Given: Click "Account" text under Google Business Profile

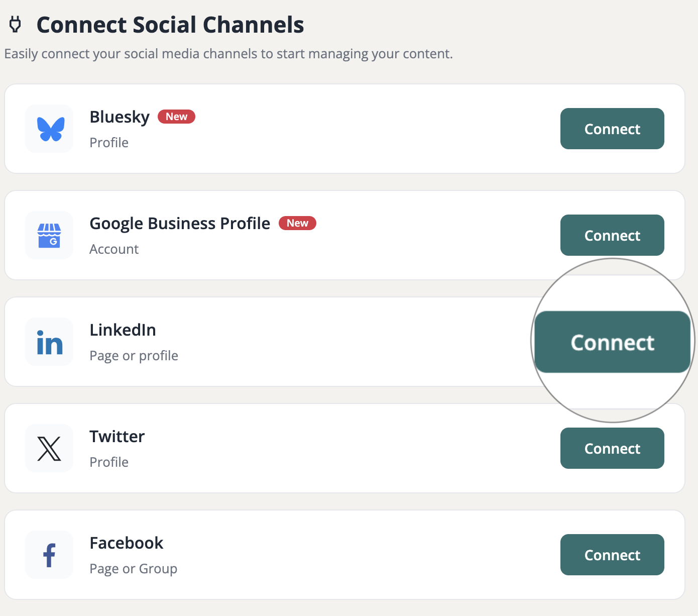Looking at the screenshot, I should pos(114,249).
